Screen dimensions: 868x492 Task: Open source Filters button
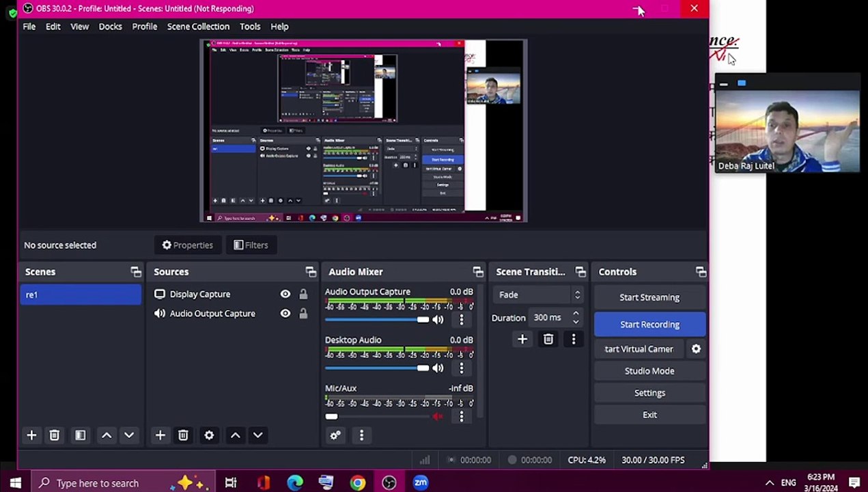(251, 245)
